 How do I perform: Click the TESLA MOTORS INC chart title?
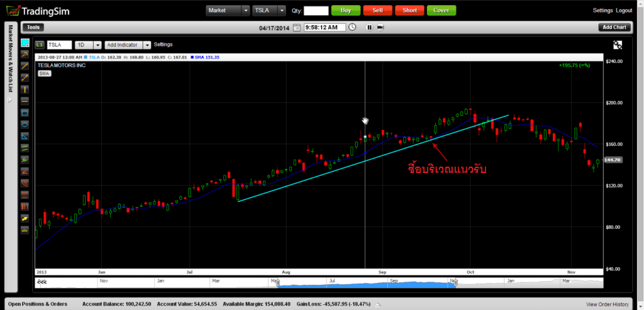coord(62,65)
